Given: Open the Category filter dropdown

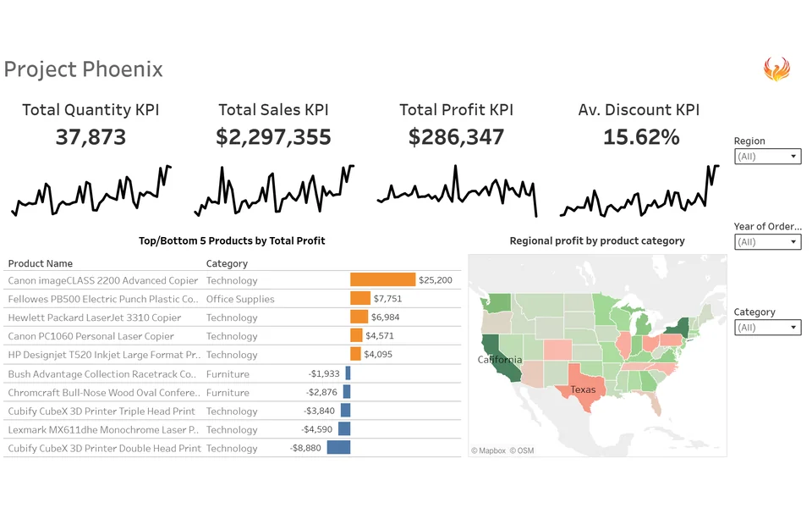Looking at the screenshot, I should click(767, 328).
